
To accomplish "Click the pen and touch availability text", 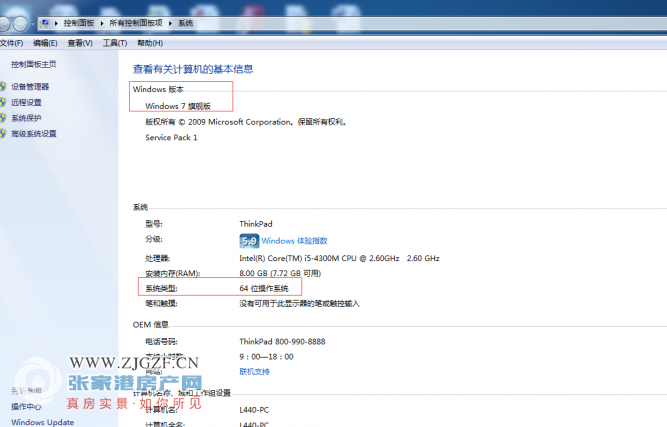I will pyautogui.click(x=299, y=304).
